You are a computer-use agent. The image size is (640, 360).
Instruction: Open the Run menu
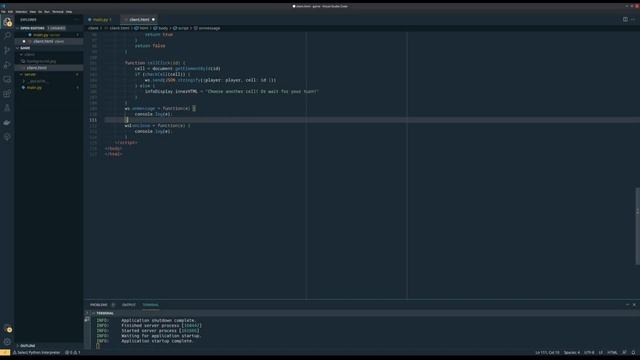47,12
